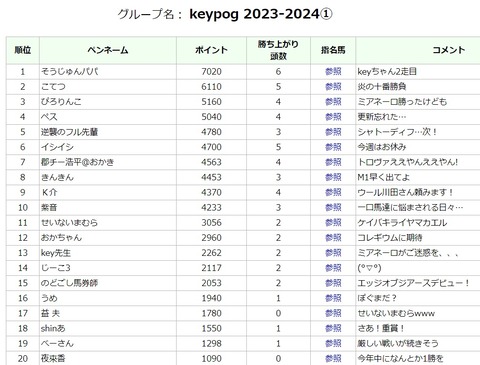Open the 参照 link for うめ

click(333, 298)
